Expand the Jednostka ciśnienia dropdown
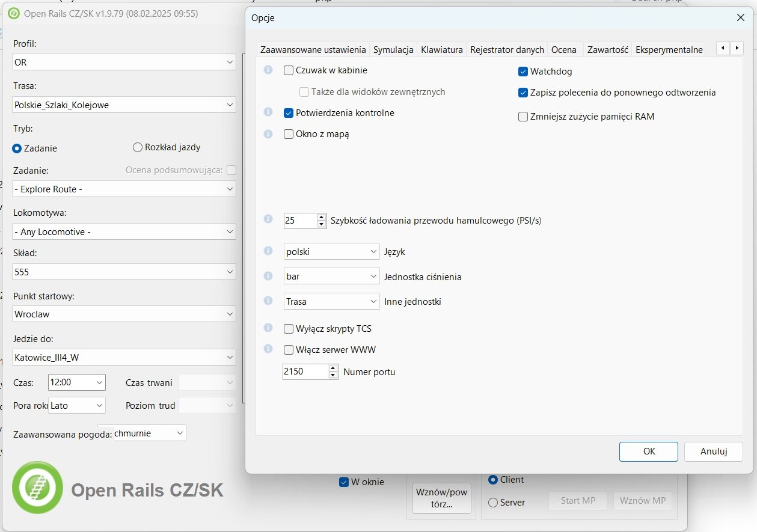The height and width of the screenshot is (532, 757). pos(331,277)
